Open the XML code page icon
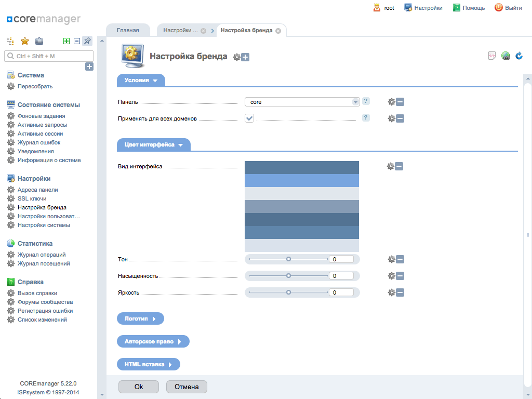The image size is (532, 399). (x=491, y=56)
